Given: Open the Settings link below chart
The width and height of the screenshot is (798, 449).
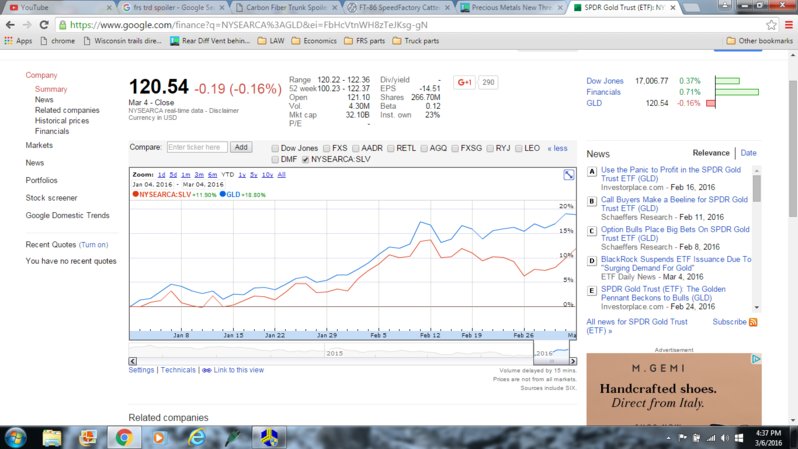Looking at the screenshot, I should [141, 370].
